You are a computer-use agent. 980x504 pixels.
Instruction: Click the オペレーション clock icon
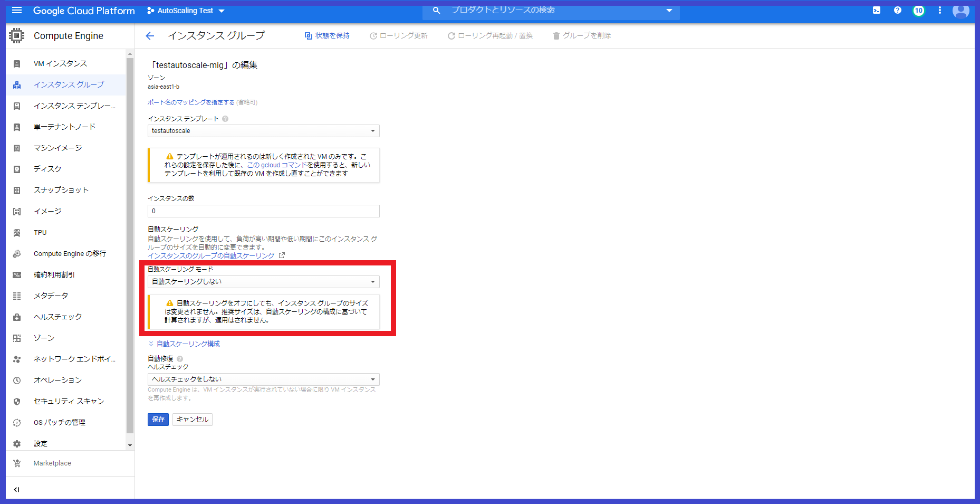(x=17, y=381)
